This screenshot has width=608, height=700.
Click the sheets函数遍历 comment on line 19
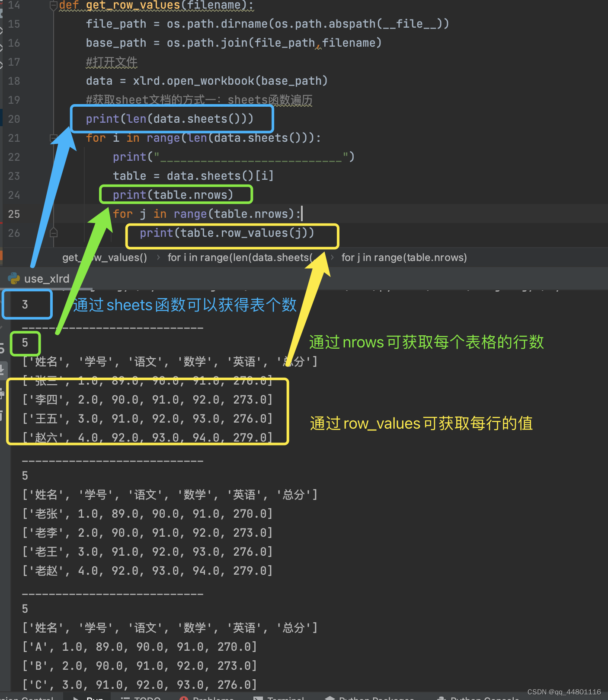click(x=199, y=100)
